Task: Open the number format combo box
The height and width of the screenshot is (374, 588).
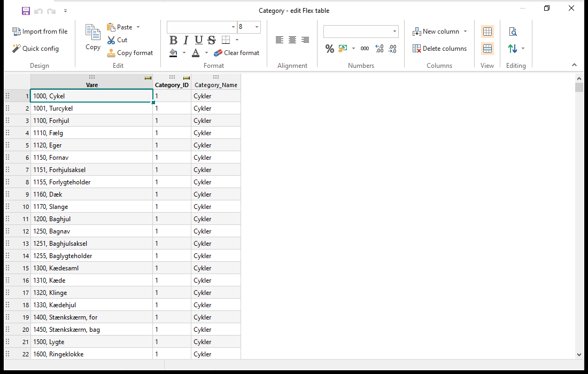Action: click(x=361, y=32)
